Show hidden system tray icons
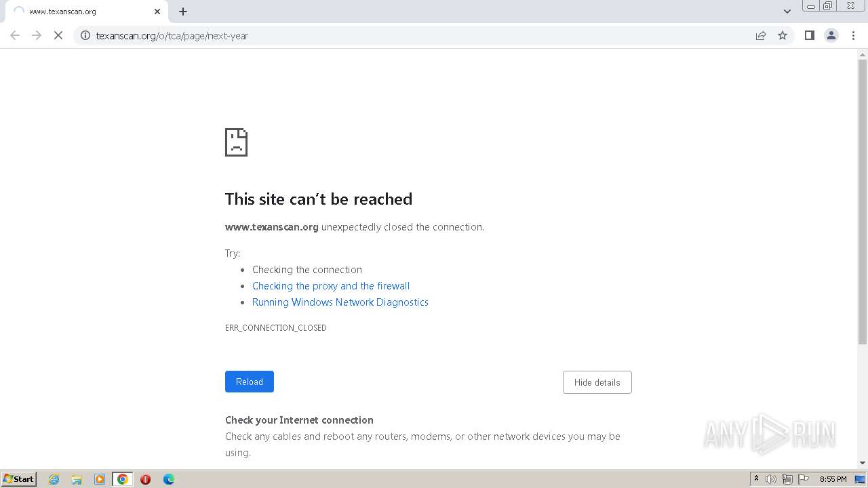The height and width of the screenshot is (488, 868). [x=756, y=479]
